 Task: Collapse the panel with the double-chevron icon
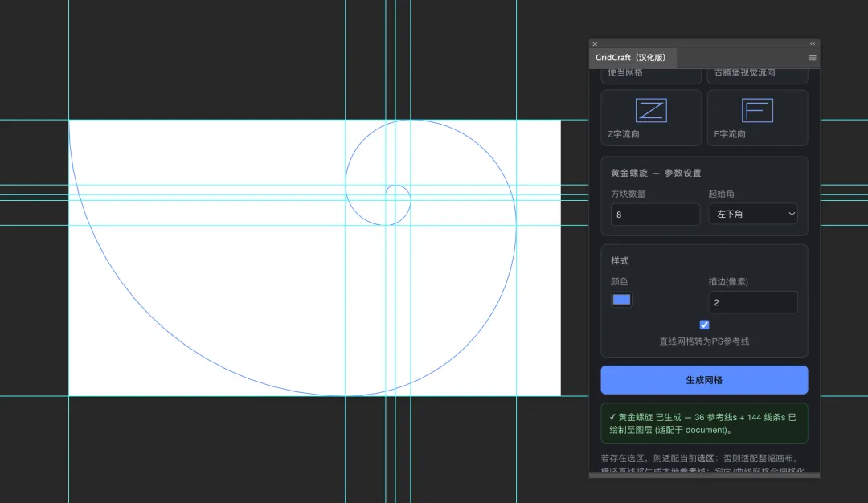point(812,43)
